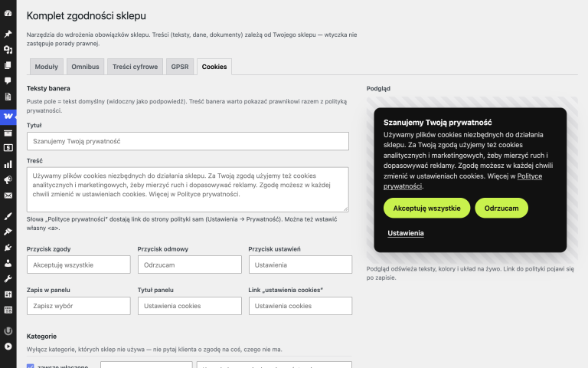Click the Link „ustawienia cookies" field
Image resolution: width=588 pixels, height=368 pixels.
300,306
